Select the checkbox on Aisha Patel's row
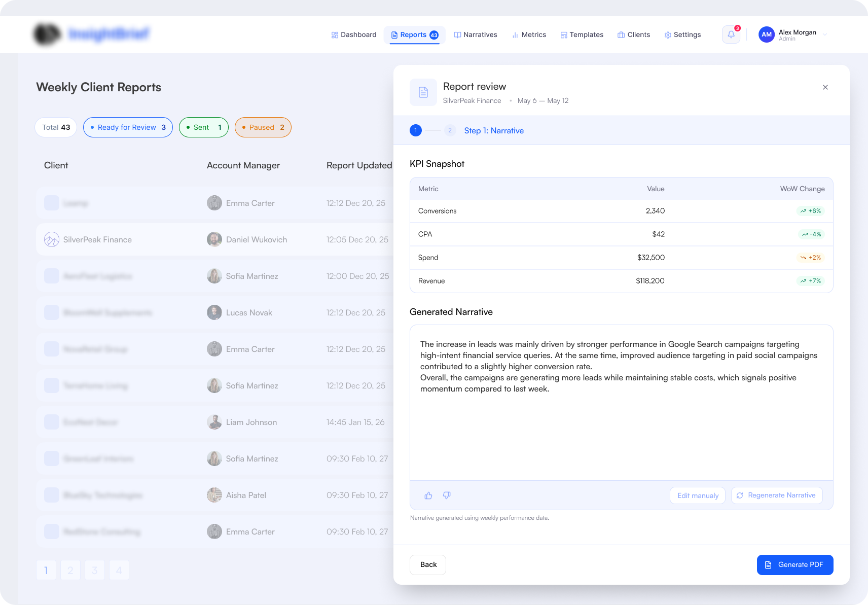 (x=51, y=495)
